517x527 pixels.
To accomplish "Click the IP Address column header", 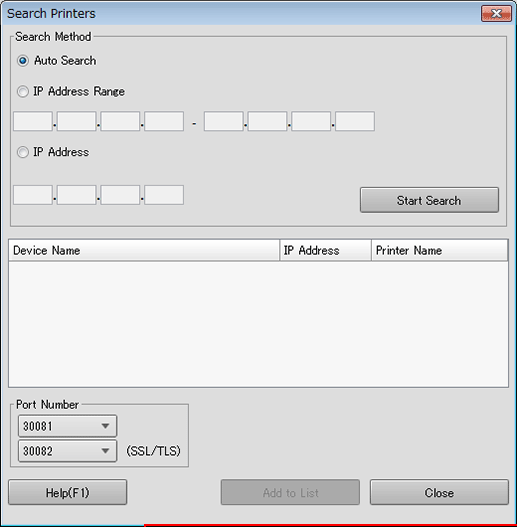I will click(325, 250).
